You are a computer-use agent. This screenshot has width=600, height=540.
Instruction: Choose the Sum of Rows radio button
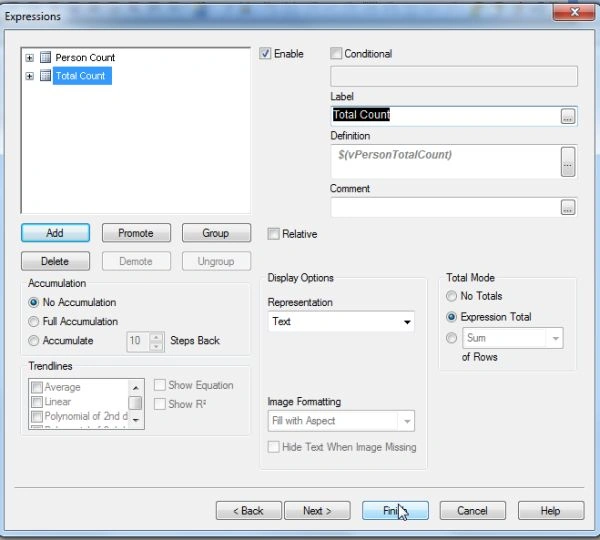452,338
